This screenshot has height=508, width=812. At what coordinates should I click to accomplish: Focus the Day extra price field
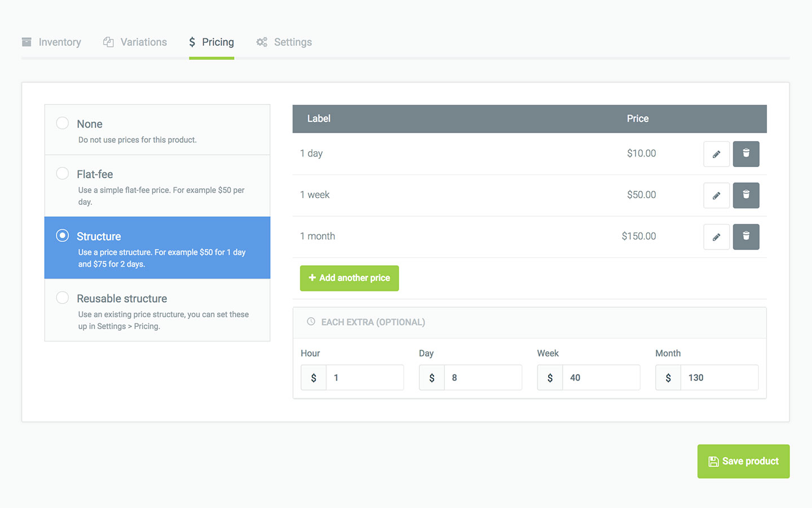[483, 378]
